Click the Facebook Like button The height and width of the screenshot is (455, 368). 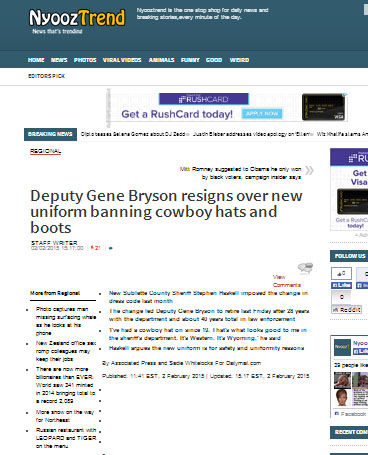[341, 286]
